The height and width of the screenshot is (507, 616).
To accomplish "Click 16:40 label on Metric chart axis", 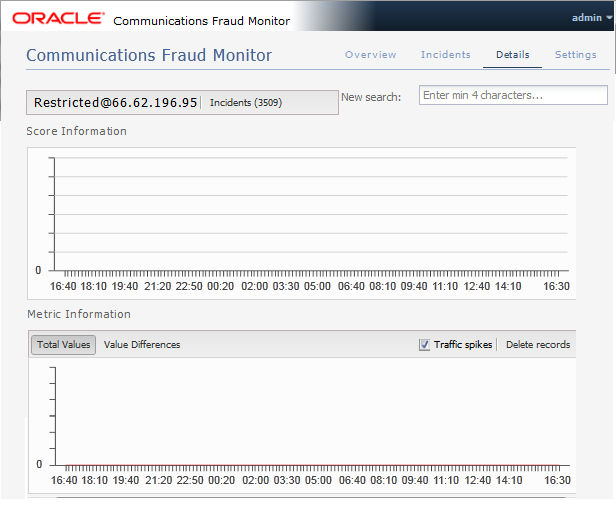I will click(x=64, y=480).
